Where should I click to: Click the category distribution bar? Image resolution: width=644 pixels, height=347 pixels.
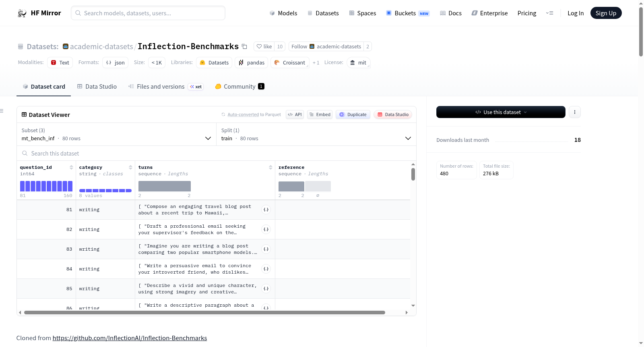pos(105,190)
